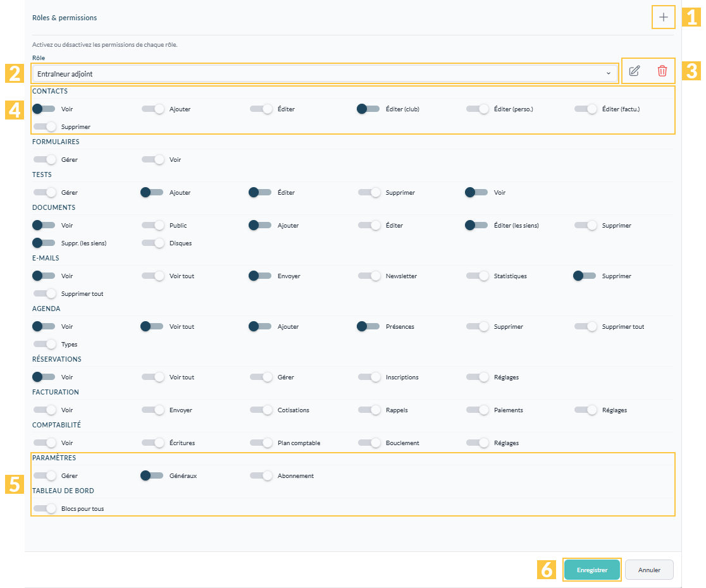Enable the Agenda Supprimer tout permission
This screenshot has height=588, width=706.
pos(585,327)
